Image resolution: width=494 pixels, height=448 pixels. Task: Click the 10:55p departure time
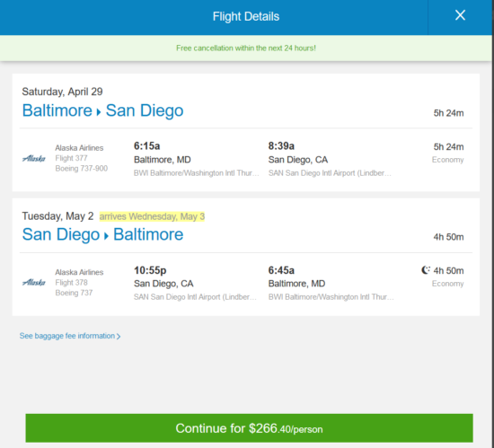tap(150, 270)
